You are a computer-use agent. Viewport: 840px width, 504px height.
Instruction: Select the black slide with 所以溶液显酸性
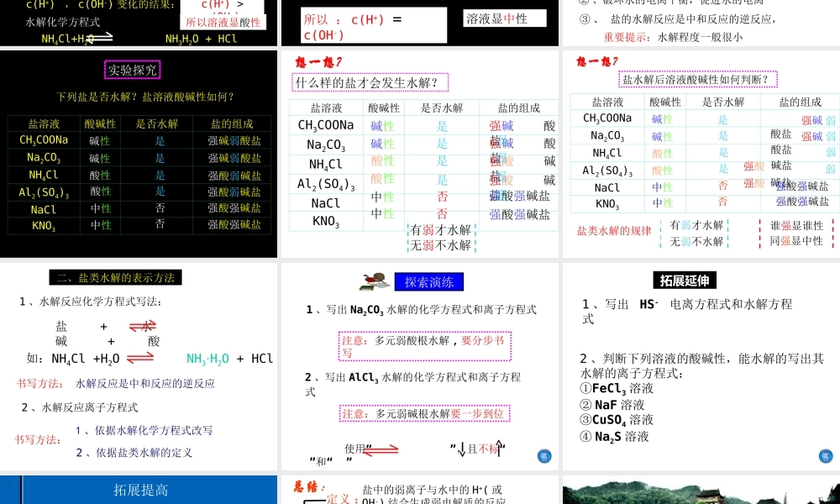pyautogui.click(x=139, y=23)
